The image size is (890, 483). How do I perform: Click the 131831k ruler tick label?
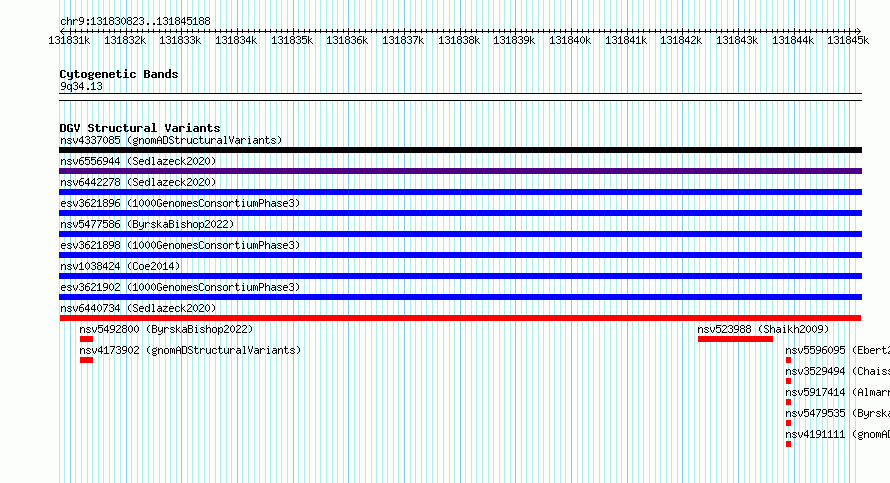69,40
